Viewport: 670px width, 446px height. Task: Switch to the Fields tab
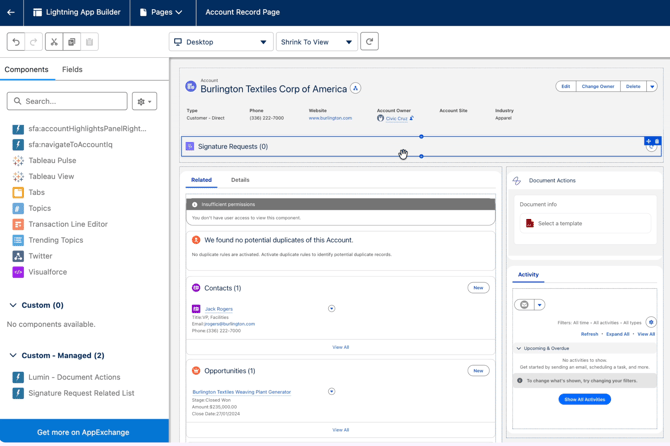click(72, 69)
